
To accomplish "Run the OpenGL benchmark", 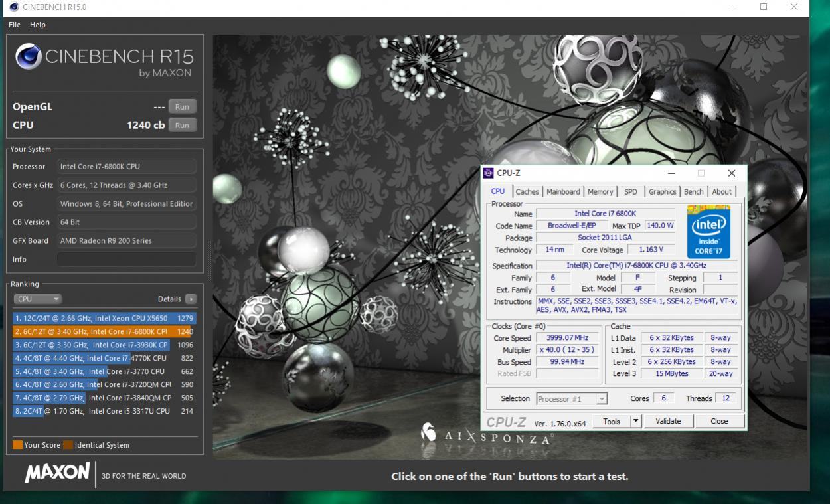I will pyautogui.click(x=182, y=106).
